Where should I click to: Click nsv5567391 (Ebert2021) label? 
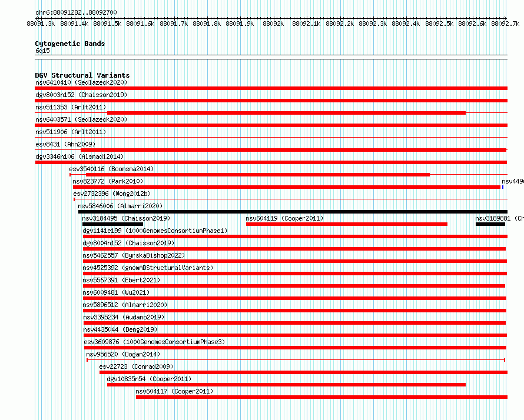pyautogui.click(x=121, y=280)
